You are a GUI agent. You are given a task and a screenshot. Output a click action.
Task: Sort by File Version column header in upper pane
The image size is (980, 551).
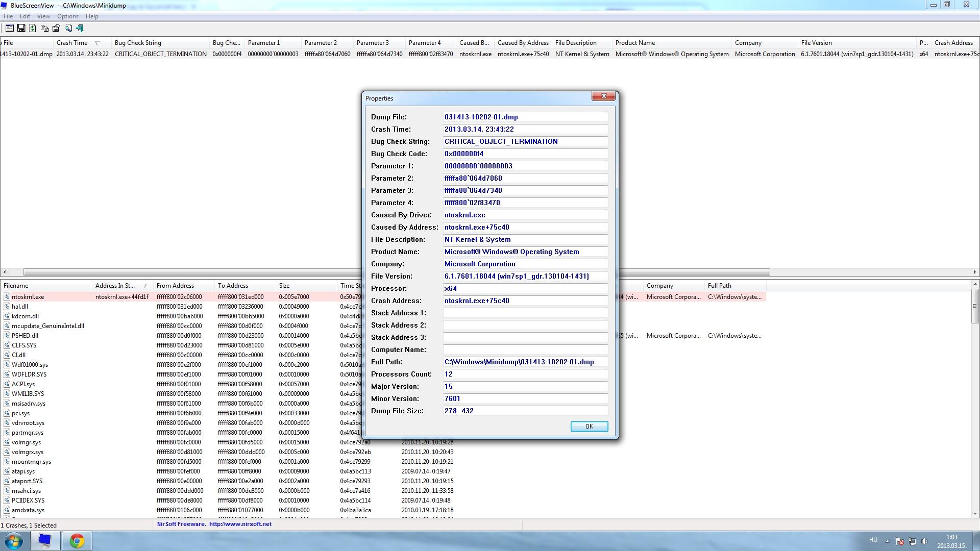[857, 43]
